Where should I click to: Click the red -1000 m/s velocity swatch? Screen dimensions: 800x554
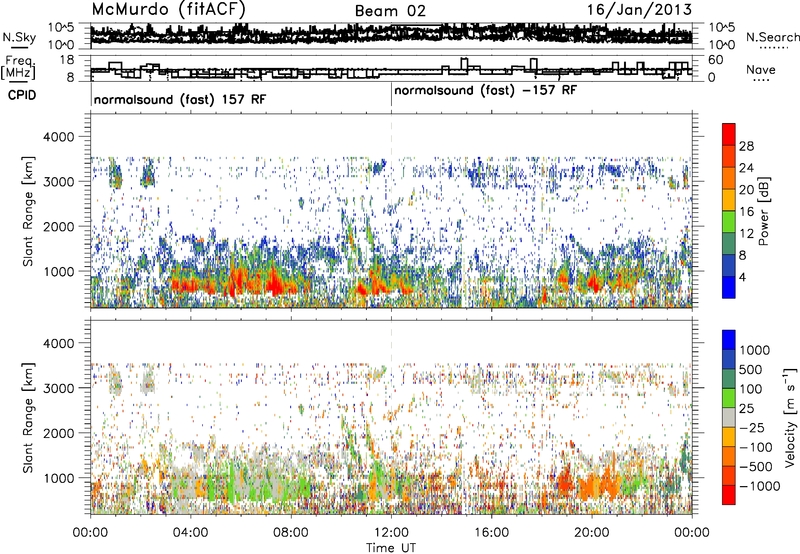tap(729, 495)
